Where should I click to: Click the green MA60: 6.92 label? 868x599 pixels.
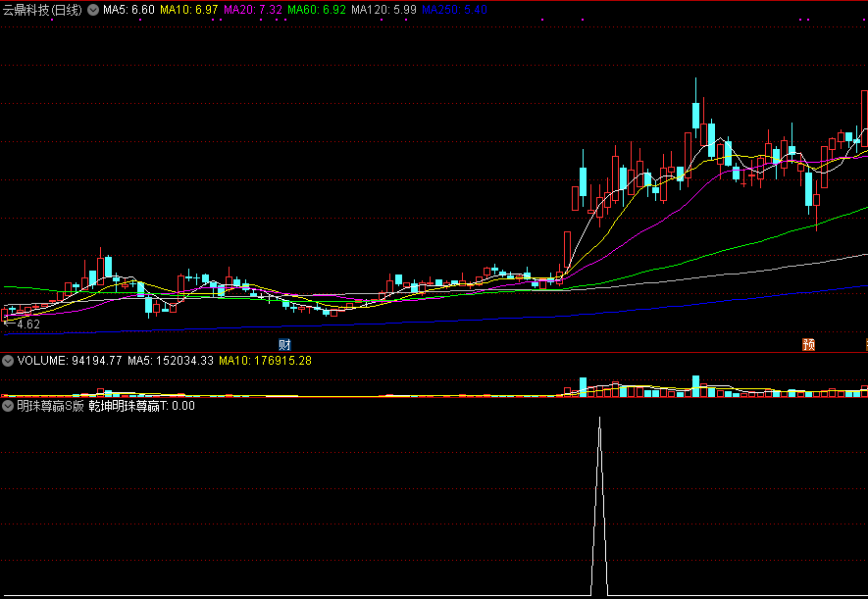(317, 10)
